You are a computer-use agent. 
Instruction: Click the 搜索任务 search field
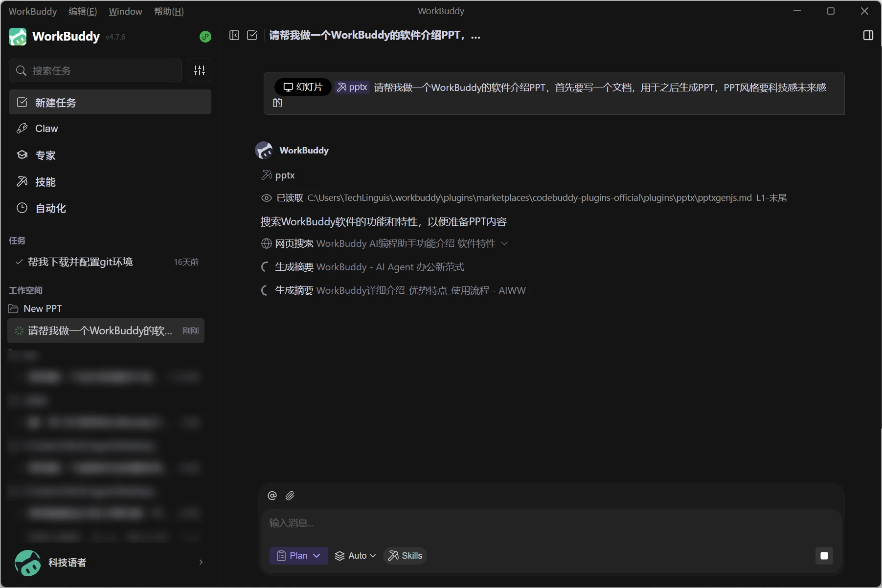click(x=96, y=70)
